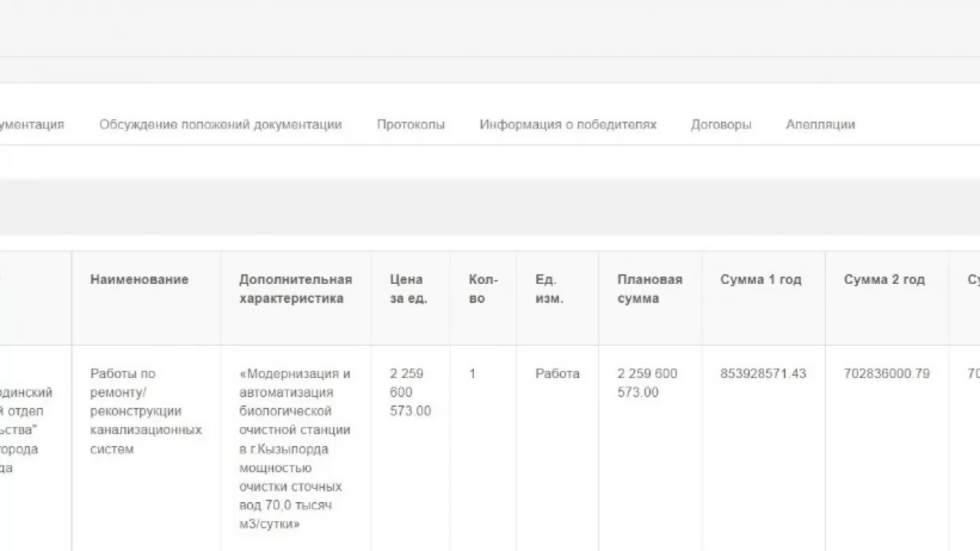The width and height of the screenshot is (980, 551).
Task: Select the Договоры tab
Action: pos(720,124)
